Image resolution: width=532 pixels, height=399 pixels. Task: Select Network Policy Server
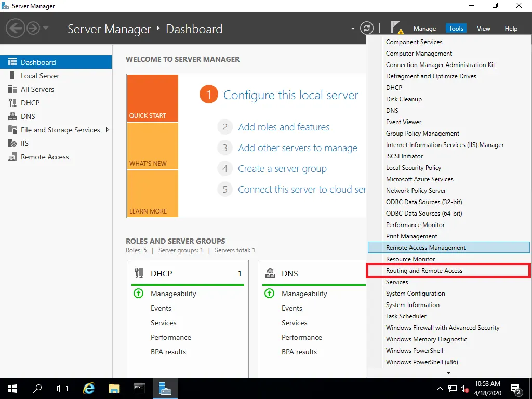click(x=448, y=190)
